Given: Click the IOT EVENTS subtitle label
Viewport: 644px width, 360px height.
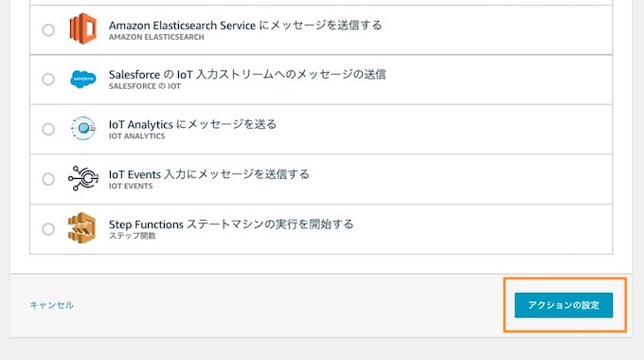Looking at the screenshot, I should point(131,187).
